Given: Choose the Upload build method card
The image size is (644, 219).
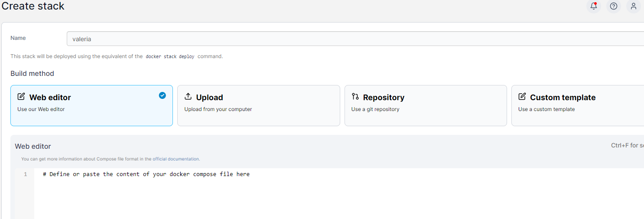Looking at the screenshot, I should point(259,105).
